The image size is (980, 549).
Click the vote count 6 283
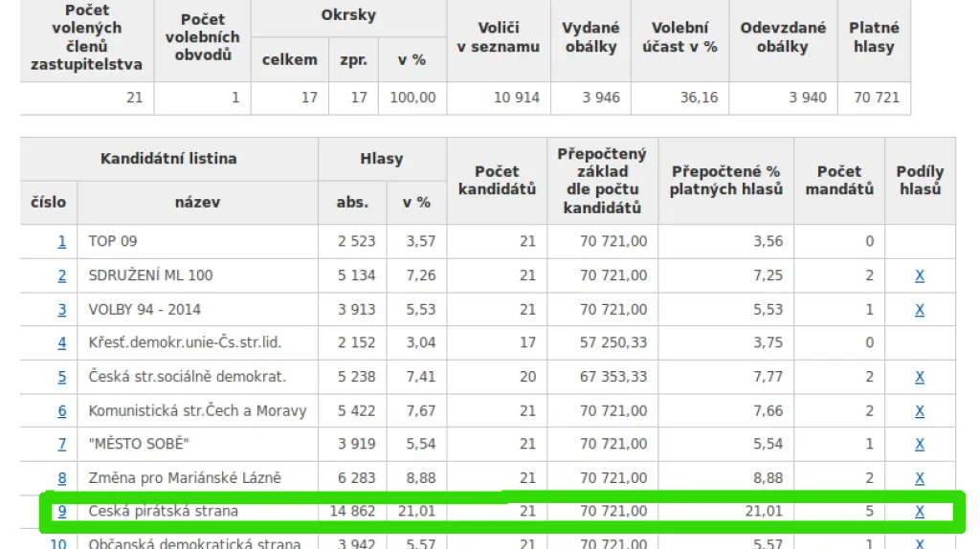tap(357, 478)
